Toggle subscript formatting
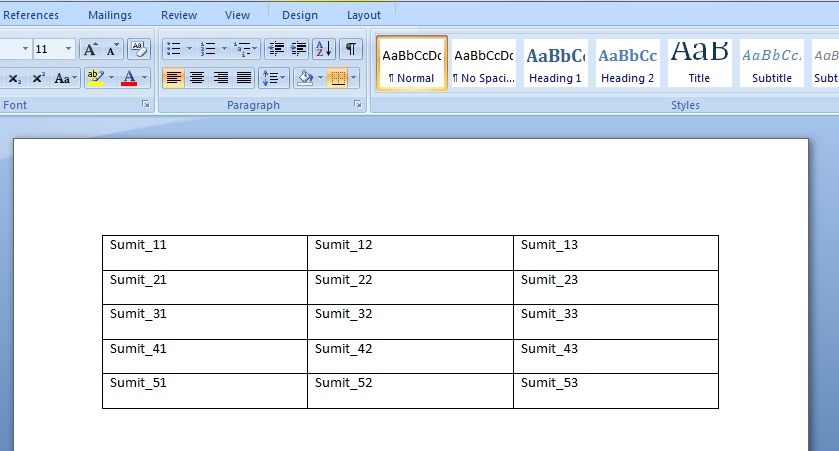The height and width of the screenshot is (451, 839). [x=14, y=78]
